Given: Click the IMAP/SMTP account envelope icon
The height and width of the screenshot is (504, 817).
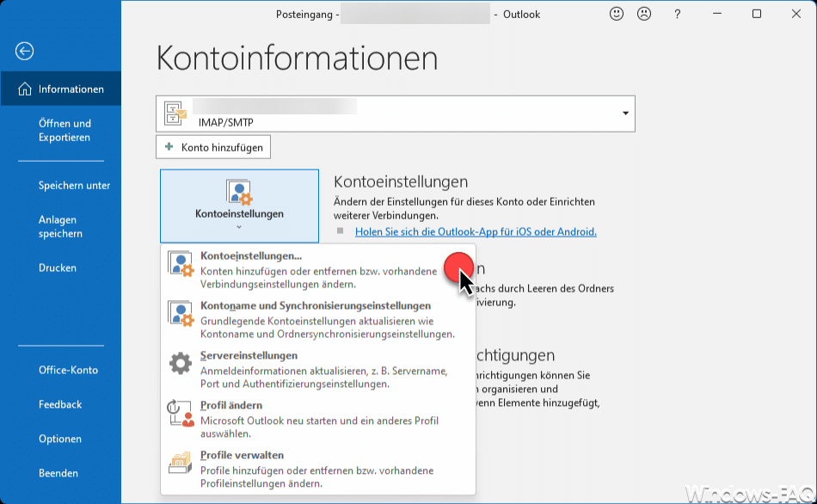Looking at the screenshot, I should point(175,114).
